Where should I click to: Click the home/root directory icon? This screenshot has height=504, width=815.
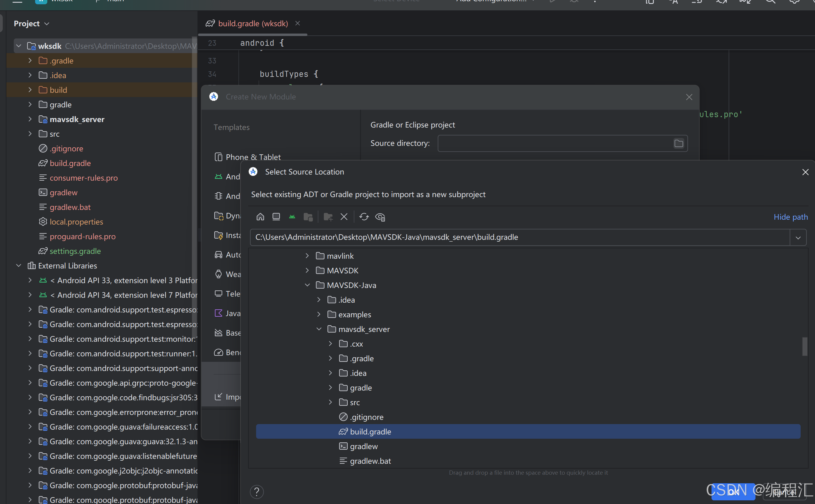(260, 217)
